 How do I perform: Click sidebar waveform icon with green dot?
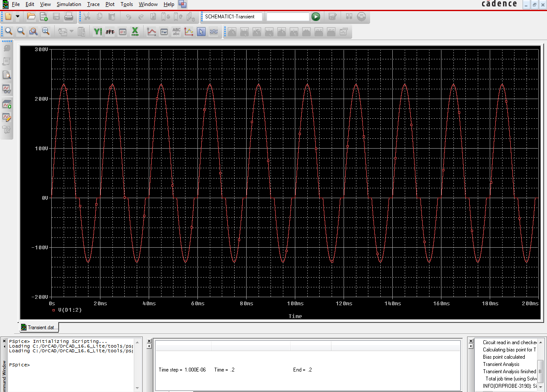[7, 104]
